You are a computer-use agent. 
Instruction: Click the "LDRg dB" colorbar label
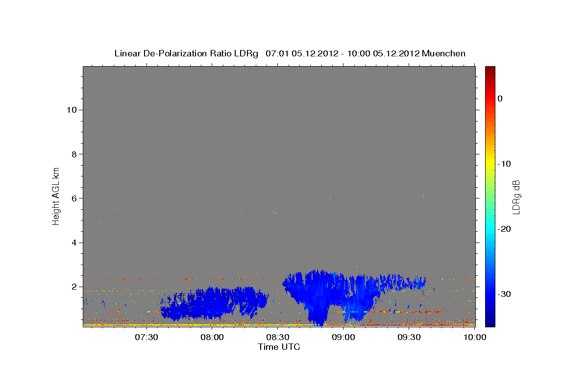tap(516, 196)
